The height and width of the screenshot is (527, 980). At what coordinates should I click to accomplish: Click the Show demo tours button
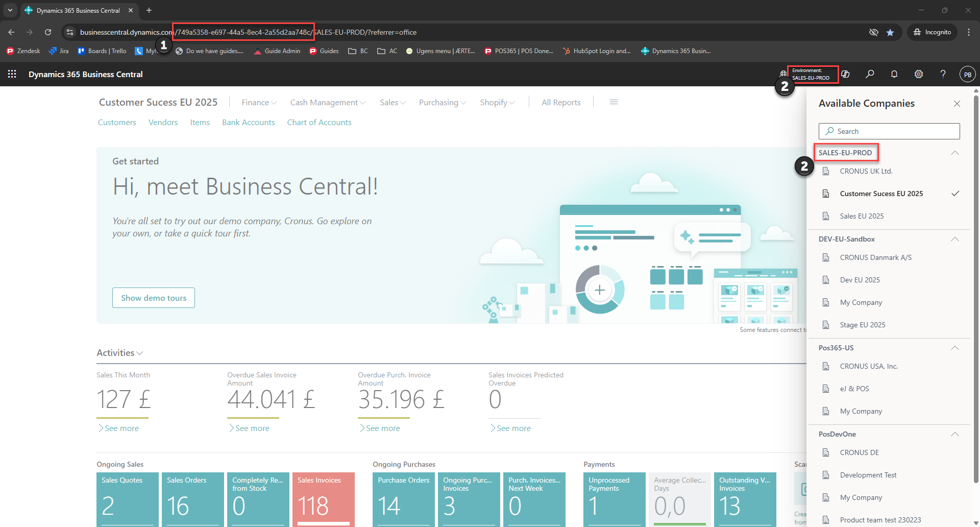coord(154,298)
